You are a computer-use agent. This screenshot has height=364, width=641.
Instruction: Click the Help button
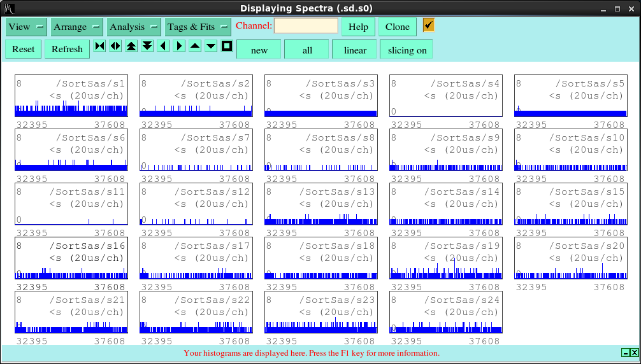click(x=358, y=27)
